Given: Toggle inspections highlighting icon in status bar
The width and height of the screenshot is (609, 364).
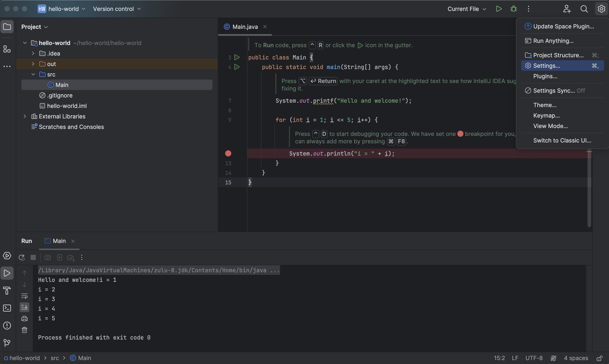Looking at the screenshot, I should (553, 358).
